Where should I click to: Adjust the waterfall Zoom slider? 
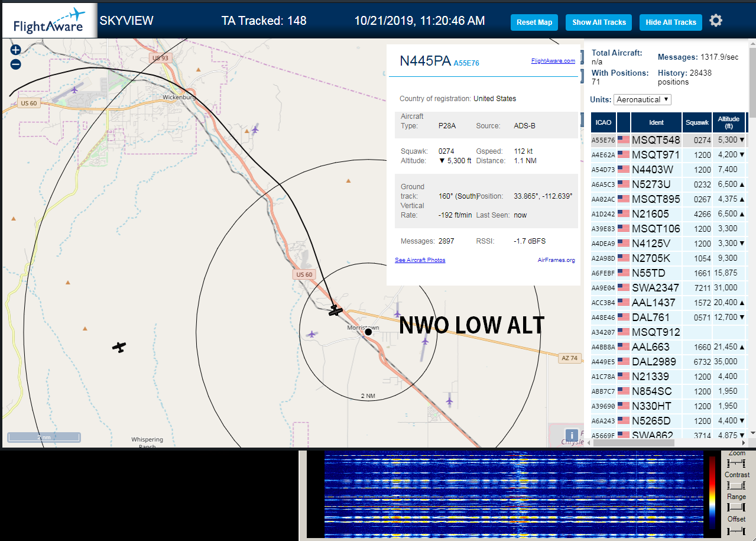(x=736, y=462)
